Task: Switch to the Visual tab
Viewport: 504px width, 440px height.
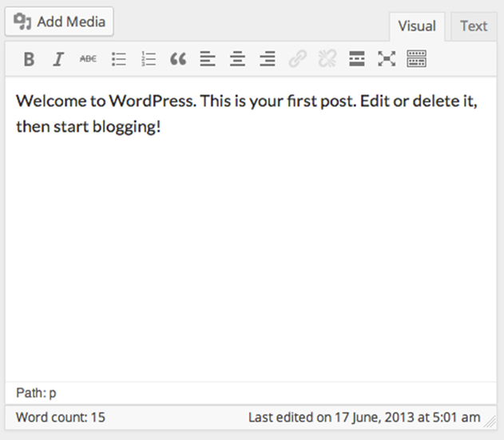Action: [x=417, y=26]
